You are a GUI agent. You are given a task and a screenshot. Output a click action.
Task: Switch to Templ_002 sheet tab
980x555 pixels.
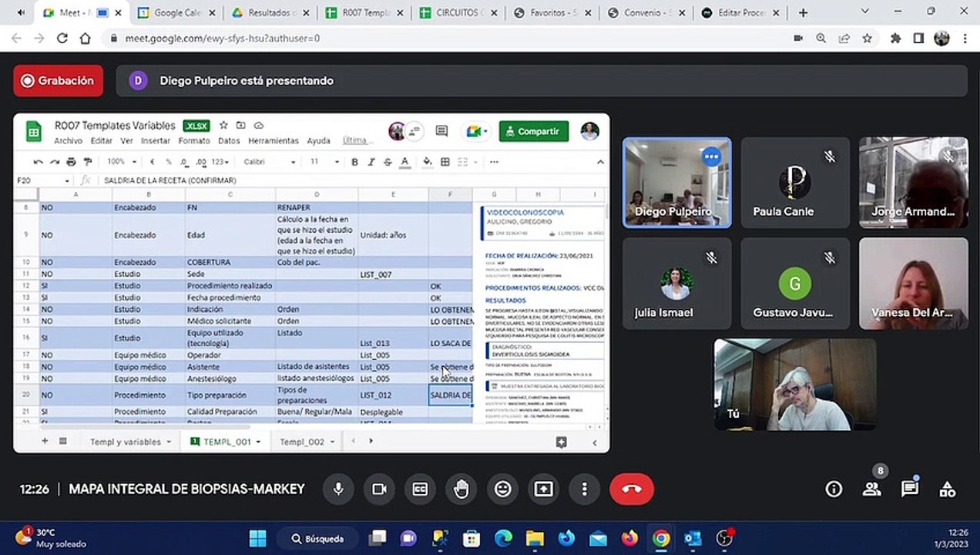[x=302, y=442]
